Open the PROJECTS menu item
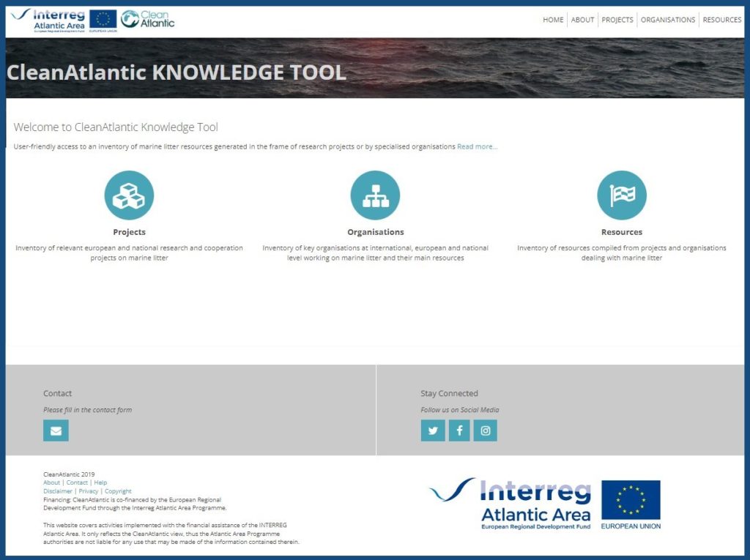750x560 pixels. [x=617, y=20]
